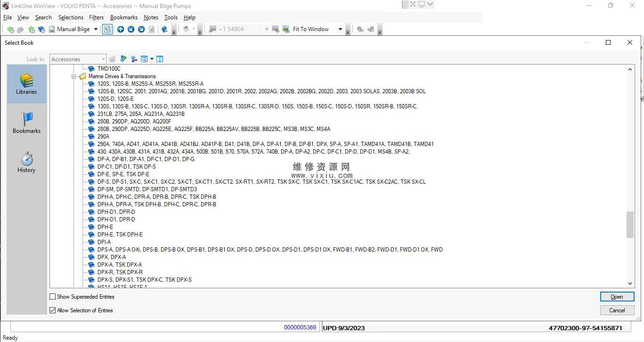Click the blue circular up-arrow navigation icon
This screenshot has width=644, height=342.
[121, 29]
